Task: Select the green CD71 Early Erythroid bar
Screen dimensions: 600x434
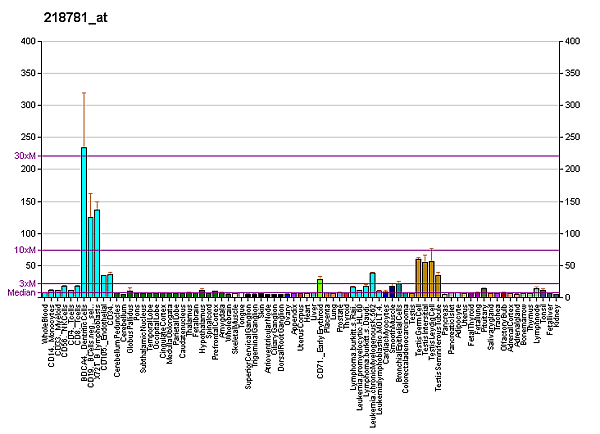Action: tap(320, 288)
